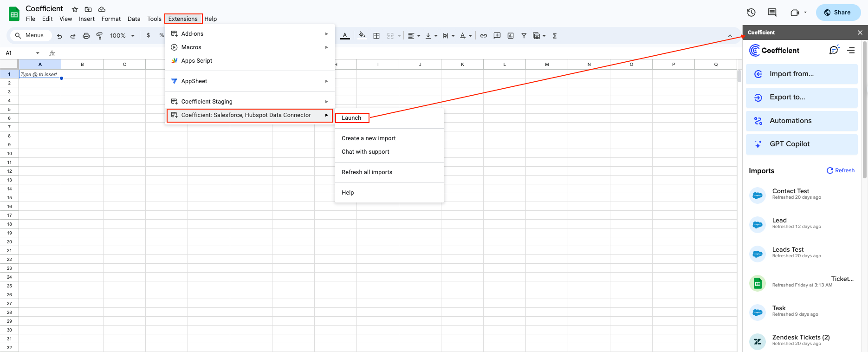The image size is (868, 352).
Task: Activate the paint format tool
Action: pyautogui.click(x=99, y=36)
